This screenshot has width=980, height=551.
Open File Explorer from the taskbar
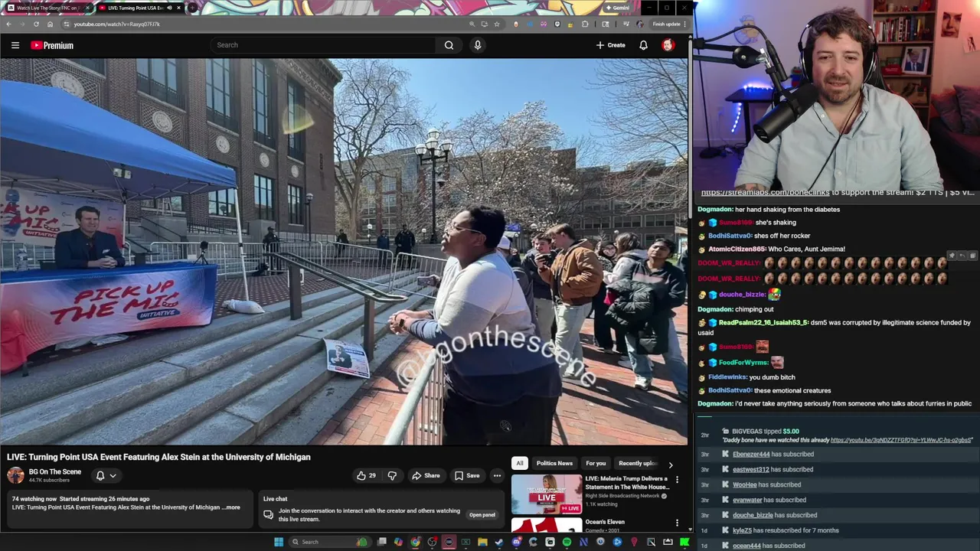[482, 542]
